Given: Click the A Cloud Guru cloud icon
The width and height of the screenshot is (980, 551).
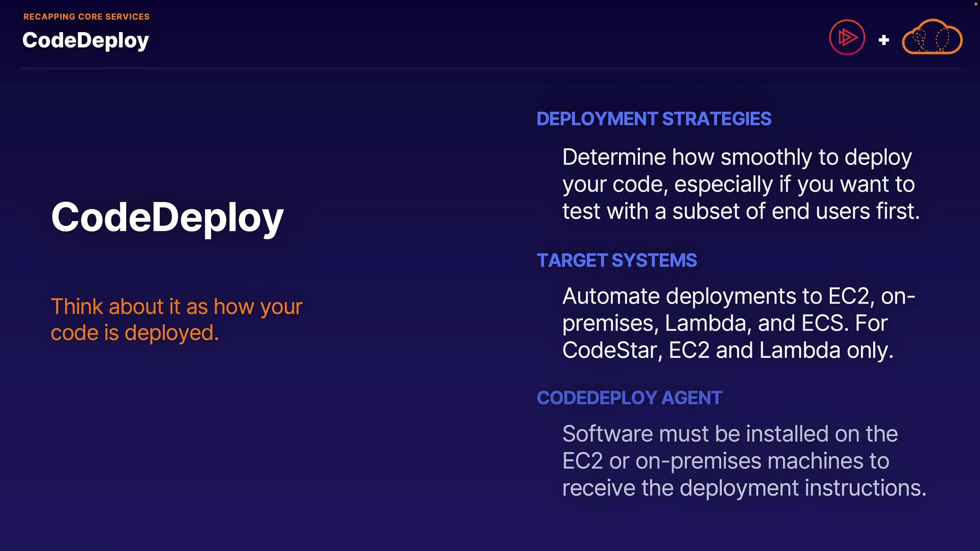Looking at the screenshot, I should [x=932, y=37].
